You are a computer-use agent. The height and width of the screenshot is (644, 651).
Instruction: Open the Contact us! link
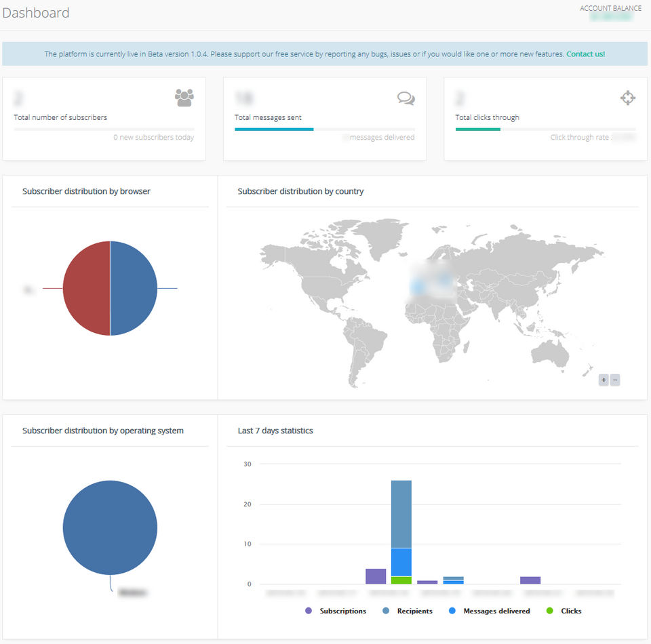[x=585, y=54]
